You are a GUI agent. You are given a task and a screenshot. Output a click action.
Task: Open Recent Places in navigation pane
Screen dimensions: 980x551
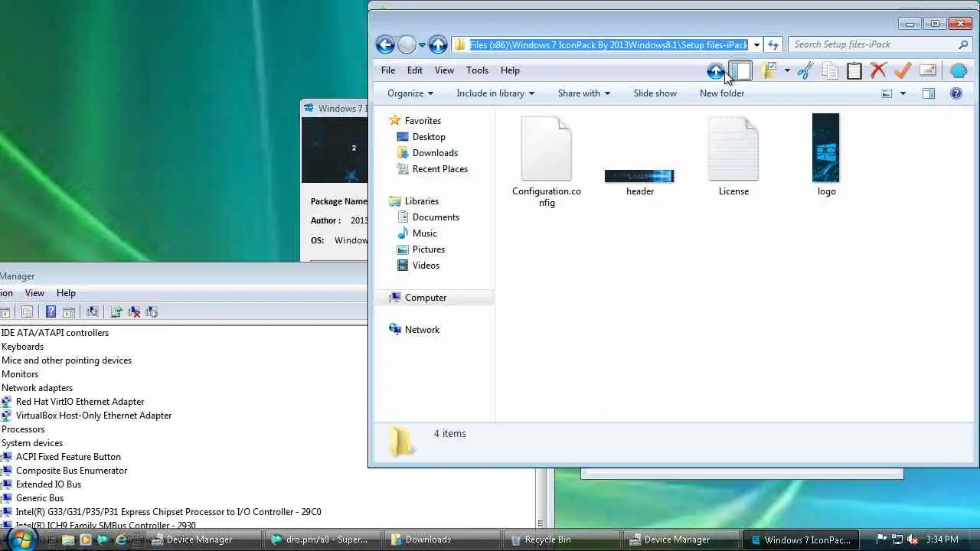432,169
